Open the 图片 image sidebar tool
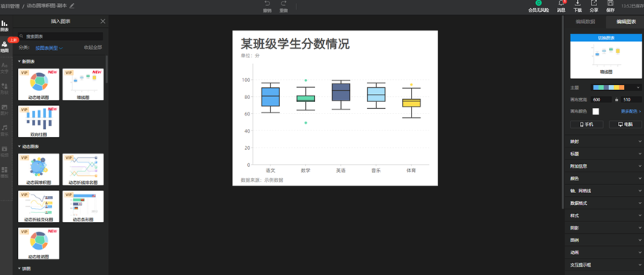The width and height of the screenshot is (644, 275). coord(4,110)
